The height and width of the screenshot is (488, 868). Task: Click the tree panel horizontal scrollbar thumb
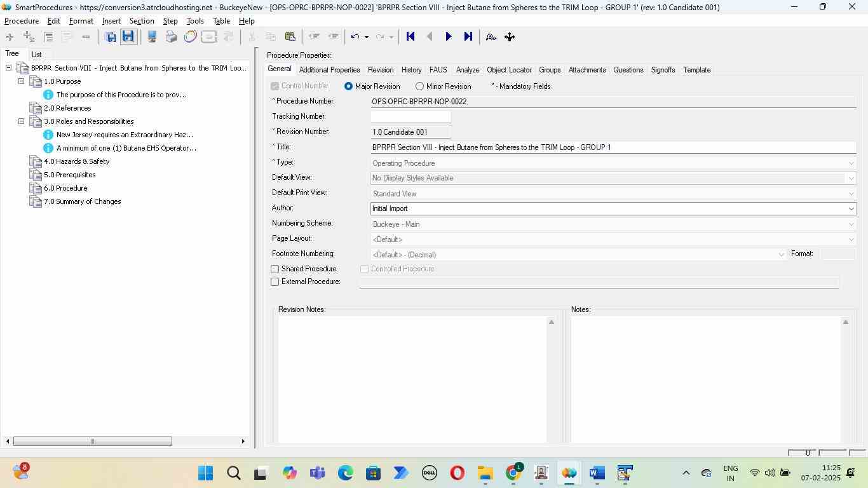[x=93, y=442]
